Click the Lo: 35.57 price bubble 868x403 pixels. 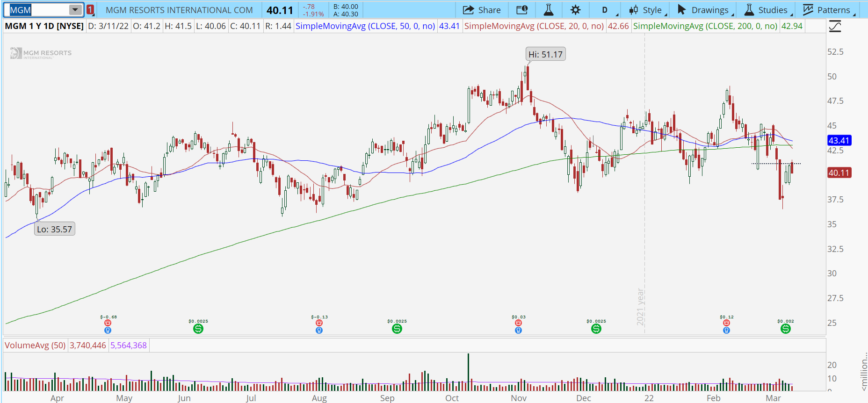click(x=55, y=229)
